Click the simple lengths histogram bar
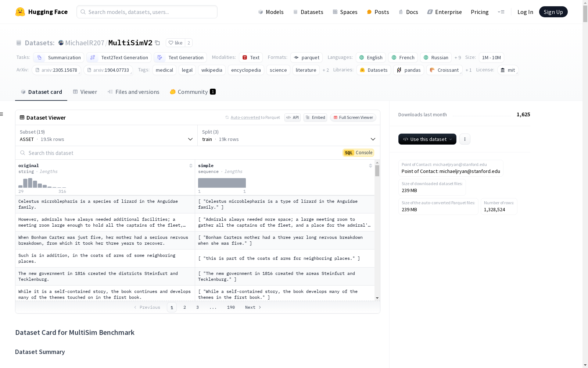Screen dimensions: 588x368 pyautogui.click(x=222, y=183)
